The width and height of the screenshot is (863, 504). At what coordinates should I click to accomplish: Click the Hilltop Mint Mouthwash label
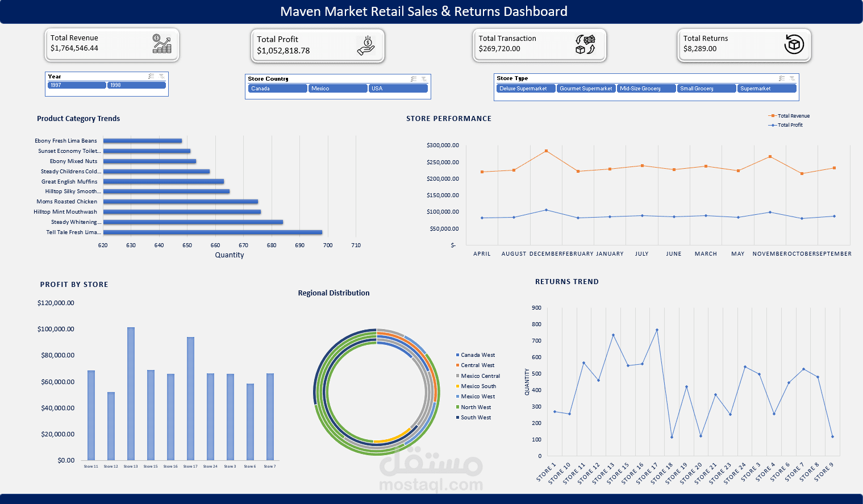[x=65, y=212]
